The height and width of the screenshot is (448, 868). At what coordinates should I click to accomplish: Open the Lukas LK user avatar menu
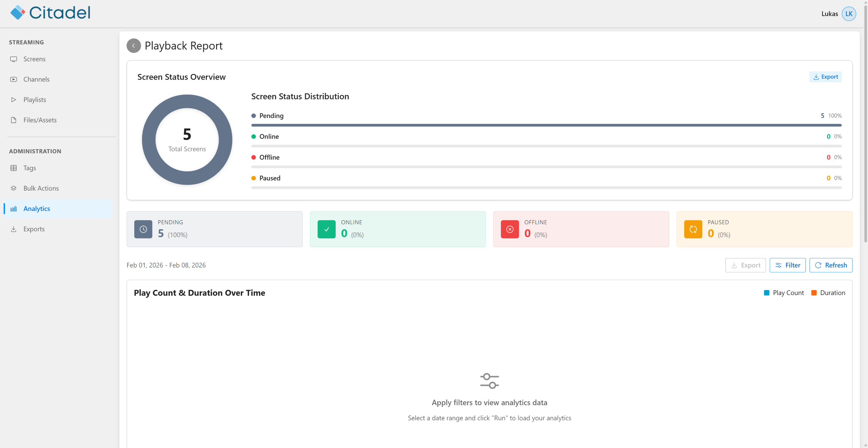[x=849, y=14]
